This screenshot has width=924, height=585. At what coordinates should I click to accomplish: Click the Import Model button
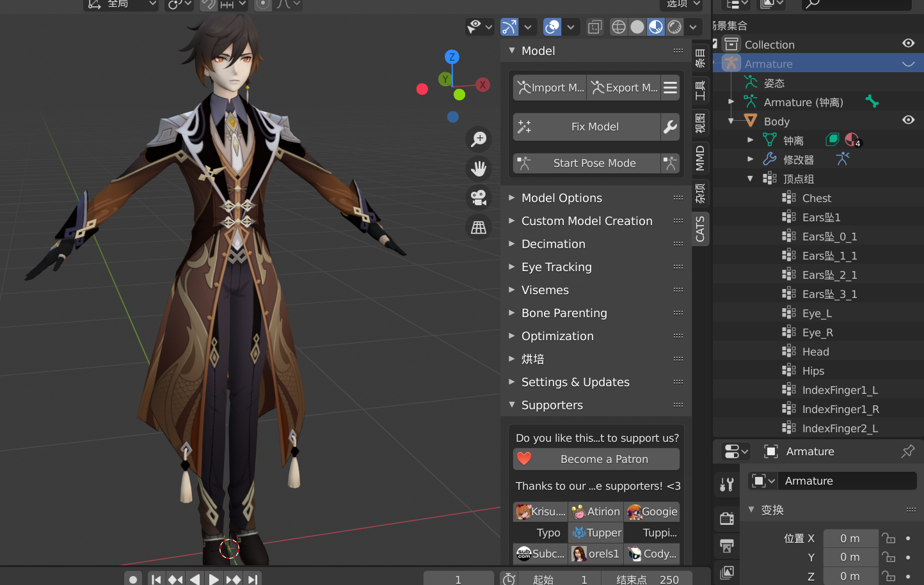[550, 88]
